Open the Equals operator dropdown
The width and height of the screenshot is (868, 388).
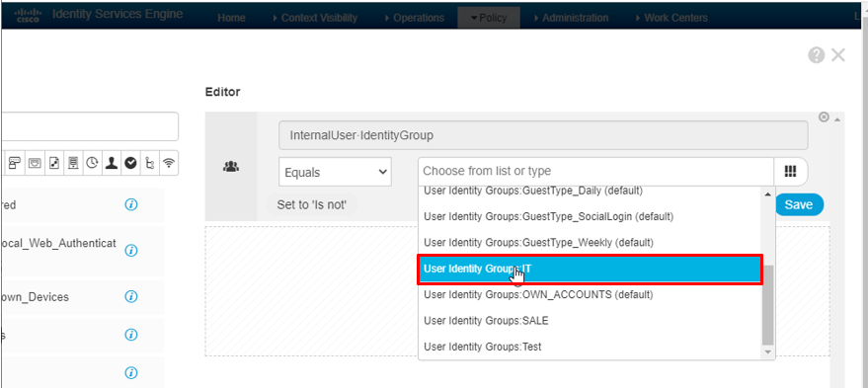pos(335,172)
